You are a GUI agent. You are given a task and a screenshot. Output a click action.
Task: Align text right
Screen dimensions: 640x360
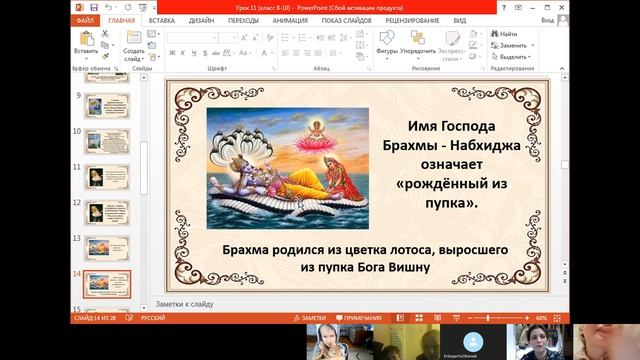point(307,53)
